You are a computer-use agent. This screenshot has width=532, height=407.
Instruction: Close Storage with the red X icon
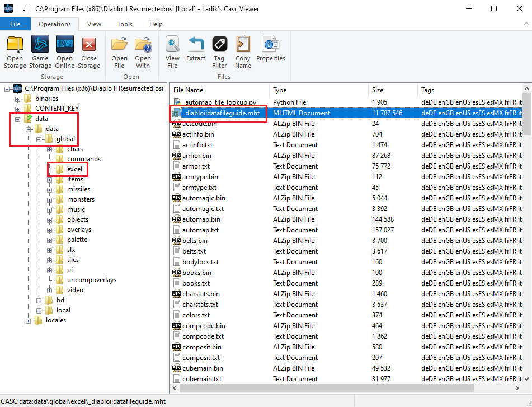(89, 52)
